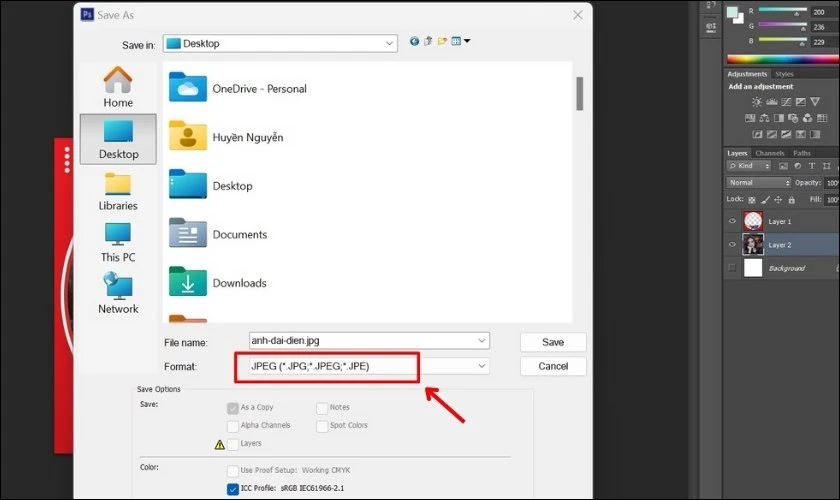Add a Color Lookup adjustment
Viewport: 840px width, 500px height.
[x=822, y=118]
